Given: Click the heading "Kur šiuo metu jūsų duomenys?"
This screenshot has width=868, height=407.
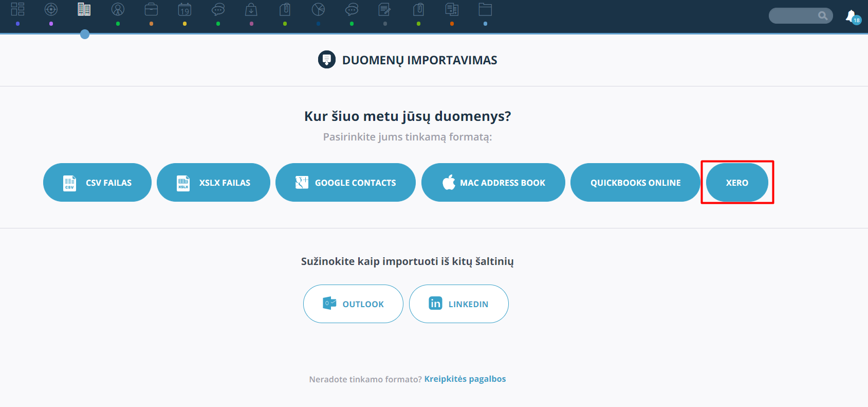Looking at the screenshot, I should pyautogui.click(x=408, y=117).
